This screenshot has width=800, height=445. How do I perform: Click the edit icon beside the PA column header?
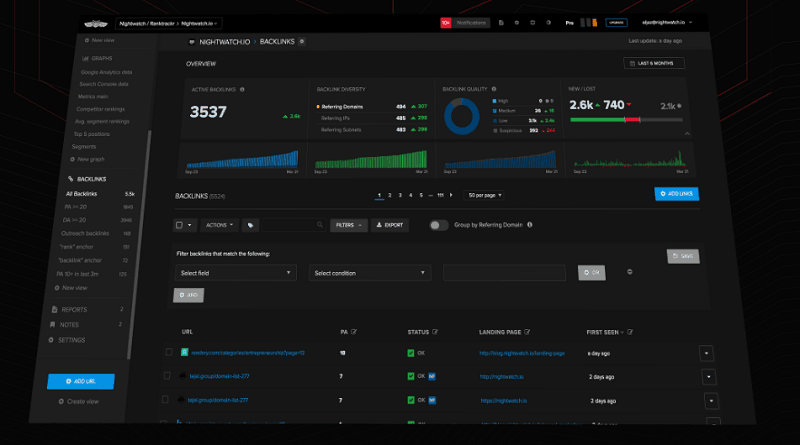click(x=355, y=330)
